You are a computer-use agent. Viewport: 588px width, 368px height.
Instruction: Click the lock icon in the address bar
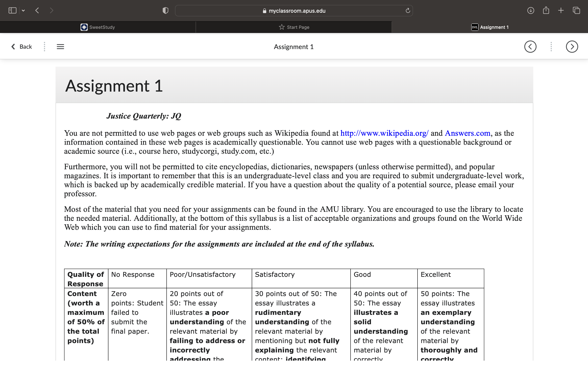(x=265, y=11)
